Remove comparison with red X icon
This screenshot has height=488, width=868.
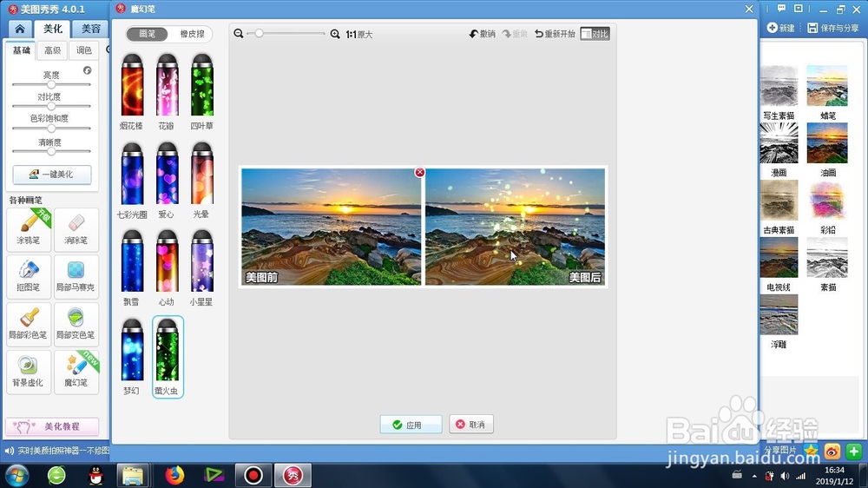(x=419, y=172)
